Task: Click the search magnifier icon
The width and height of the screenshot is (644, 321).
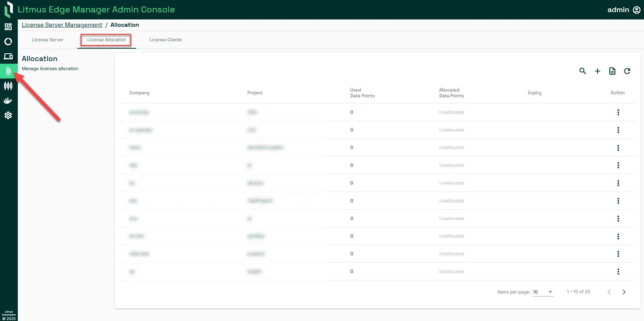Action: (583, 71)
